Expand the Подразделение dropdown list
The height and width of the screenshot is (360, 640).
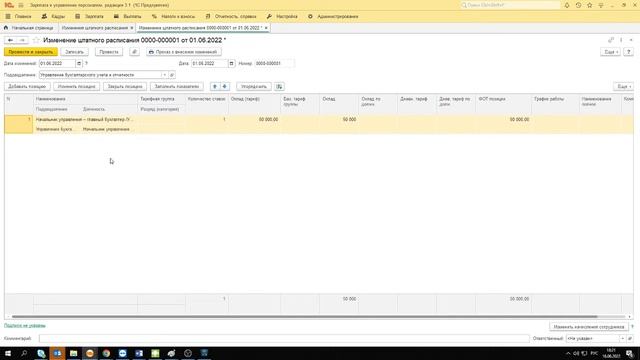pyautogui.click(x=164, y=75)
